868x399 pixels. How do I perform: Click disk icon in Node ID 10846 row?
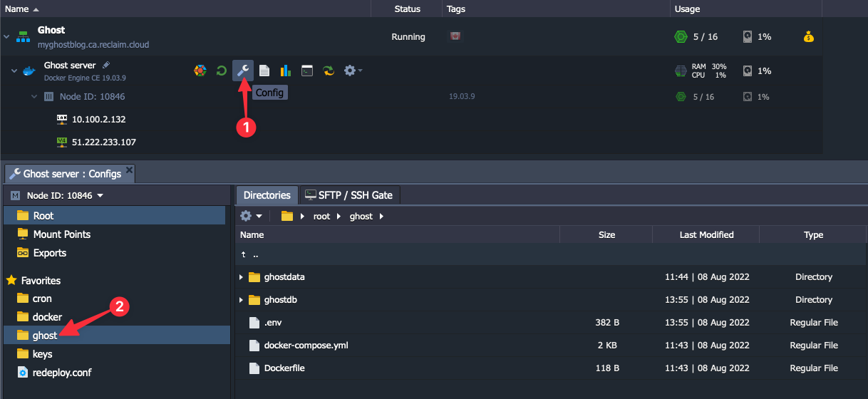(748, 96)
